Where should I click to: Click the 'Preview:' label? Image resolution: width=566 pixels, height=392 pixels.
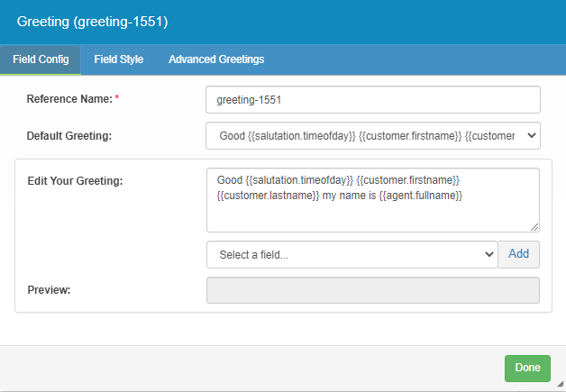pyautogui.click(x=49, y=290)
